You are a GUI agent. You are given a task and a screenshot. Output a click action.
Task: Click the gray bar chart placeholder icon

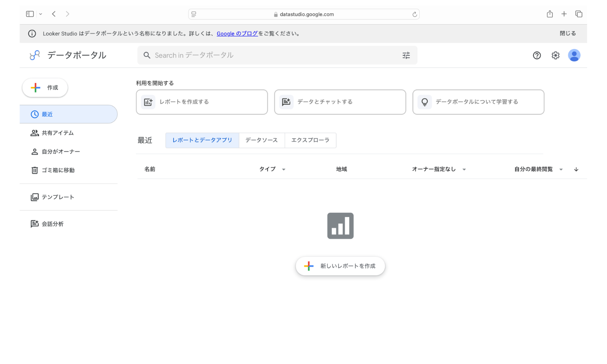coord(340,226)
